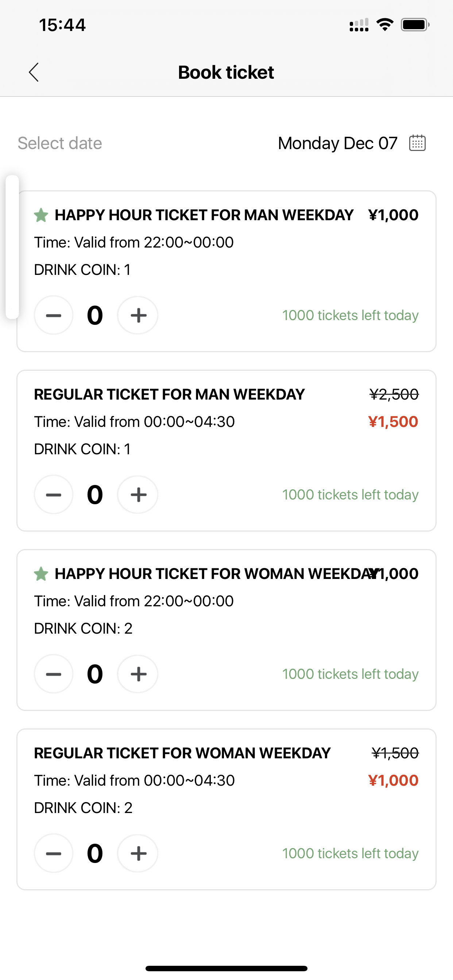Tap the side panel handle at left edge
The width and height of the screenshot is (453, 980).
12,246
